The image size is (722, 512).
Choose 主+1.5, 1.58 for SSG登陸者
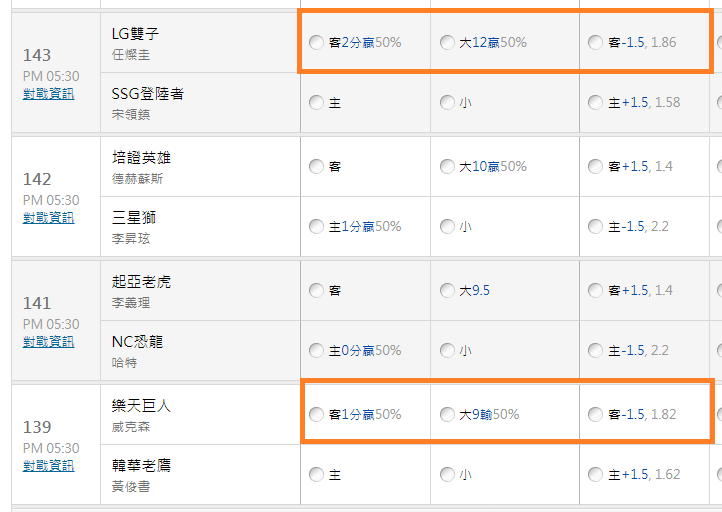[595, 102]
